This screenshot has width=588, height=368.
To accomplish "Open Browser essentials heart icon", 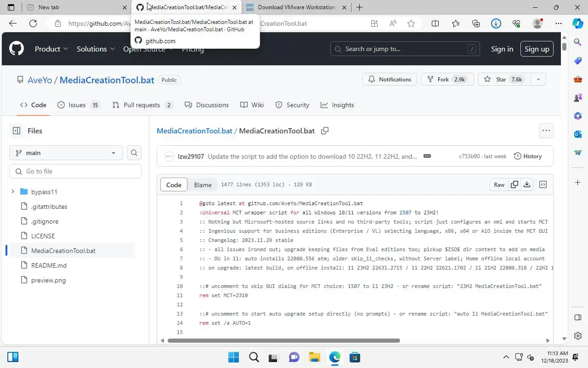I will 516,23.
